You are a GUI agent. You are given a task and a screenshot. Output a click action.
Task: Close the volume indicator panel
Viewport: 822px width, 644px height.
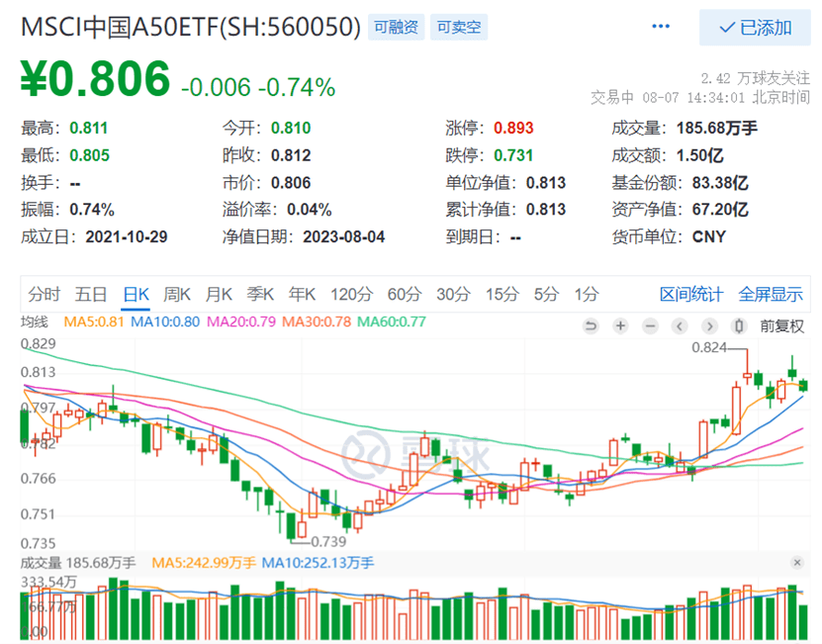[x=798, y=562]
